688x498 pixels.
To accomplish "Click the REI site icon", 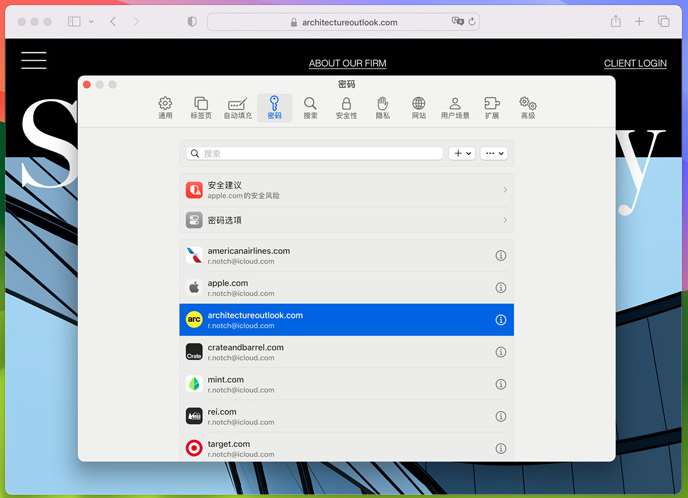I will (194, 416).
